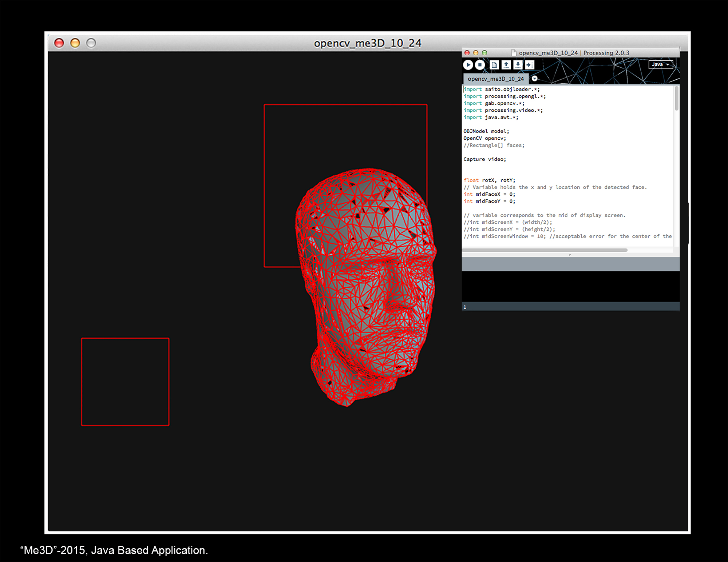This screenshot has height=562, width=728.
Task: Create a new sketch from the toolbar
Action: [x=494, y=65]
